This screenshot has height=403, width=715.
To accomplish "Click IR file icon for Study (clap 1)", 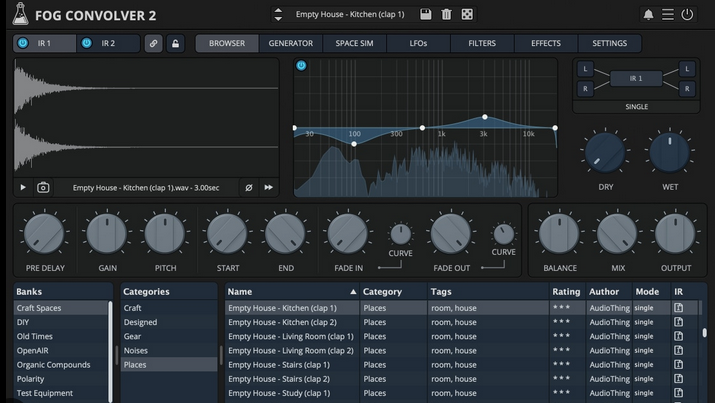I will [679, 393].
